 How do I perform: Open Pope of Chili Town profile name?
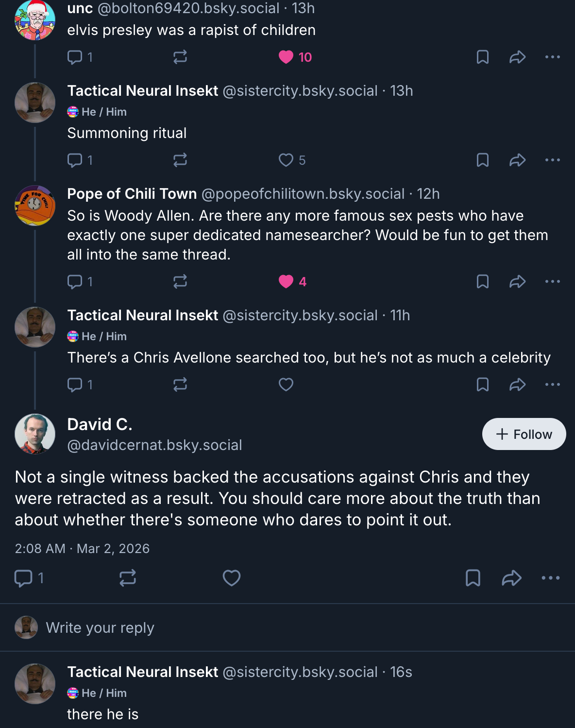(132, 194)
